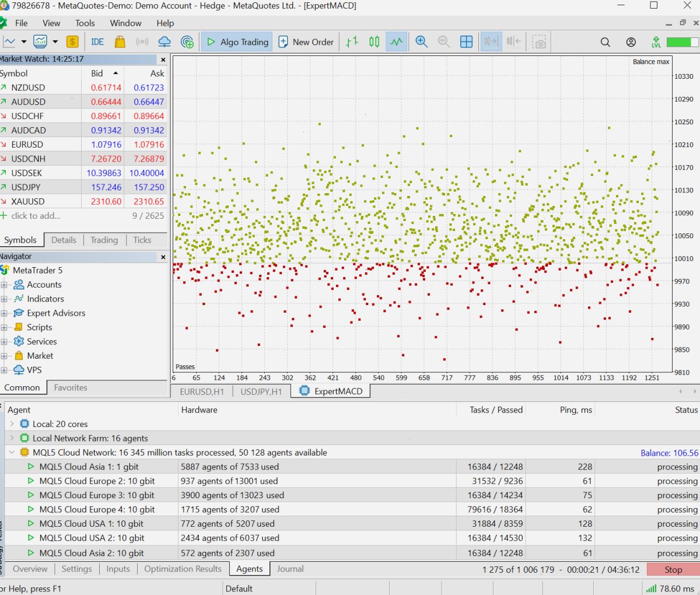Open the search magnifier in toolbar
The image size is (700, 595).
(605, 42)
